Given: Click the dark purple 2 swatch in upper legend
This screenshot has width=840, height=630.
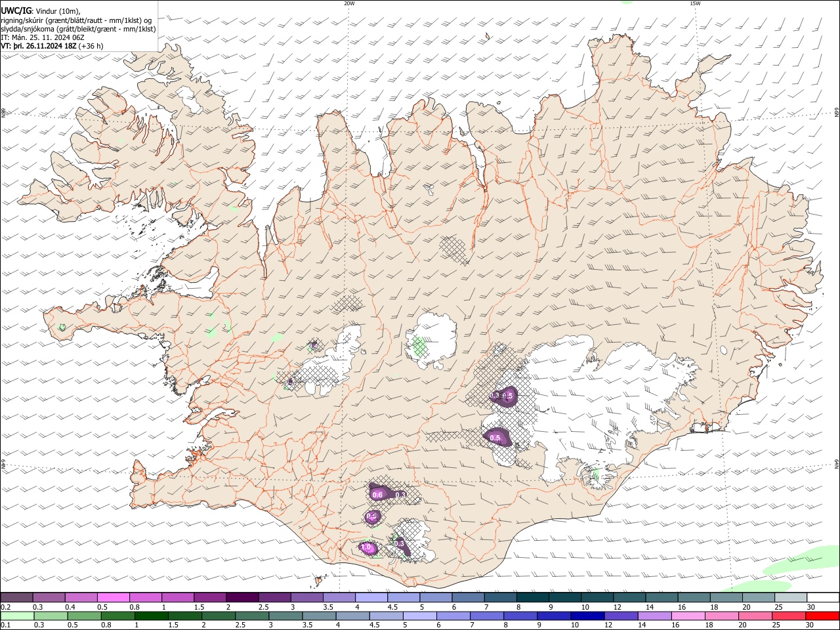Looking at the screenshot, I should tap(241, 597).
